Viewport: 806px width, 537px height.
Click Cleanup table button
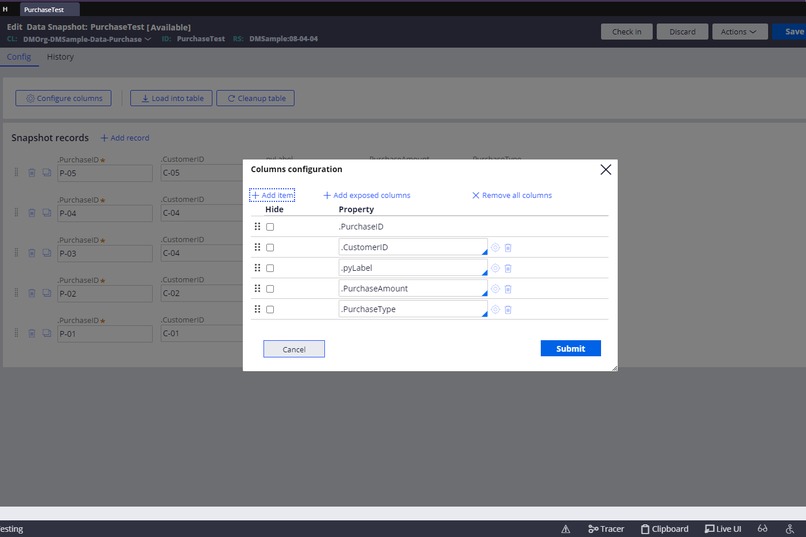(x=255, y=98)
